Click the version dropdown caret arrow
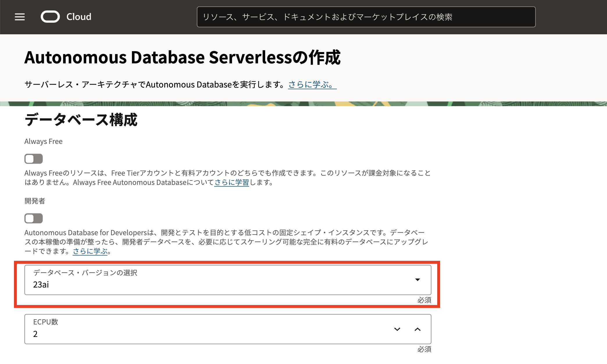 click(417, 280)
